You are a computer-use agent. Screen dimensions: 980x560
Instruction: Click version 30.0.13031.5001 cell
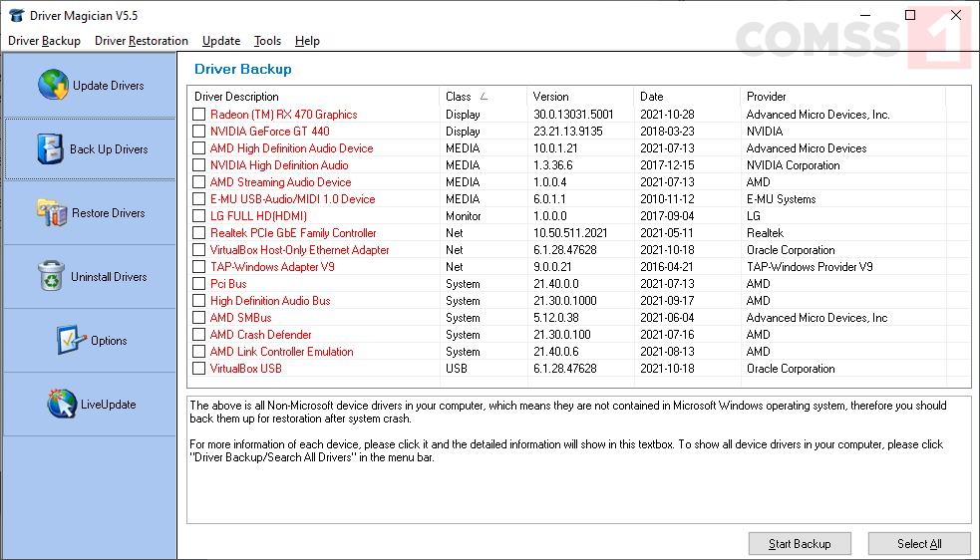574,115
